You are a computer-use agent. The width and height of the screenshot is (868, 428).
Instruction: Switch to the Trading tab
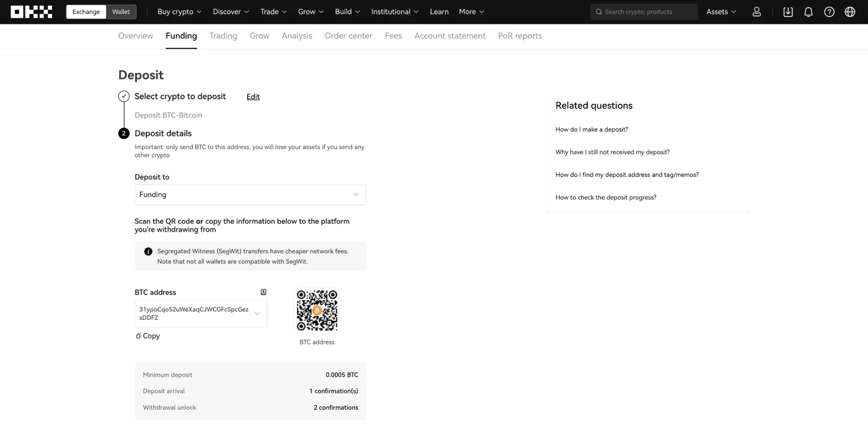point(223,36)
